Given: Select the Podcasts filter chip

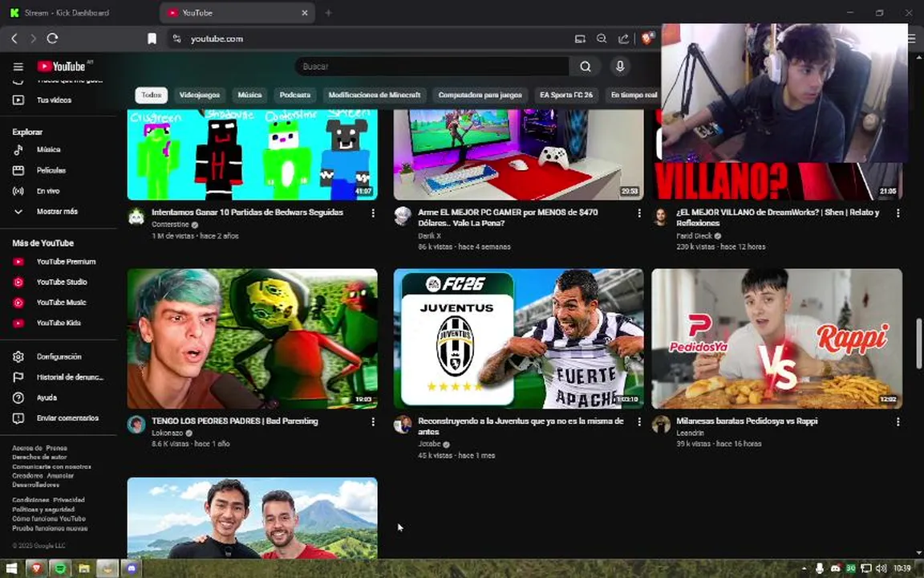Looking at the screenshot, I should 295,95.
